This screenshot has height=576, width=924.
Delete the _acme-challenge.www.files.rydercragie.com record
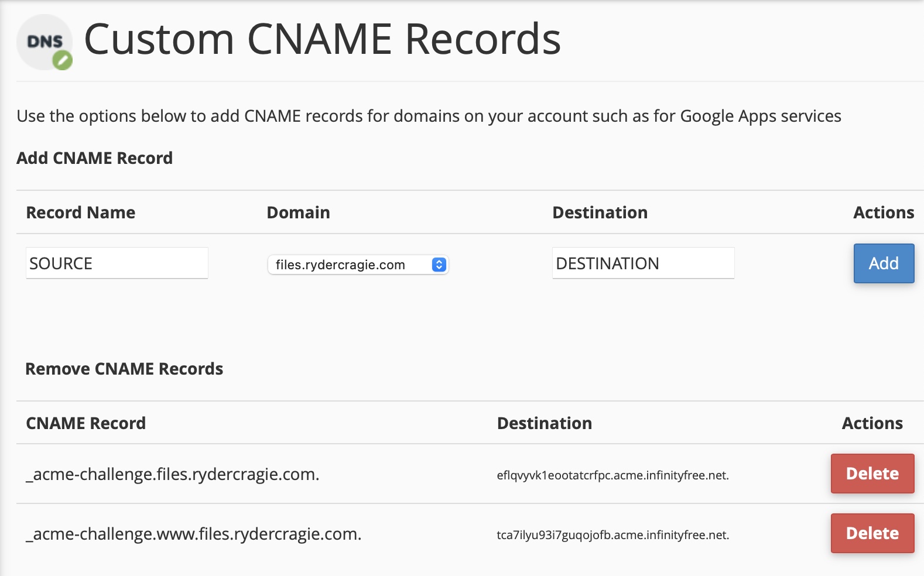[x=872, y=533]
